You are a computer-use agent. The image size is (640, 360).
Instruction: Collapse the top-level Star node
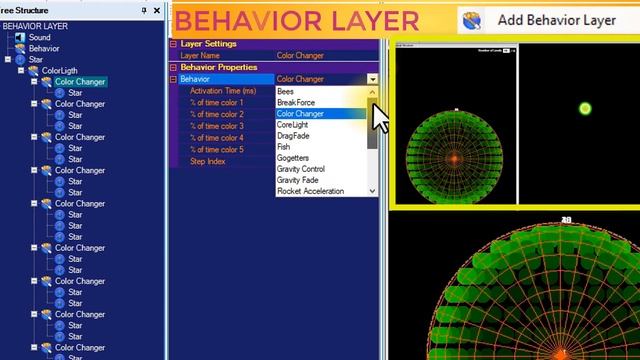click(x=8, y=60)
